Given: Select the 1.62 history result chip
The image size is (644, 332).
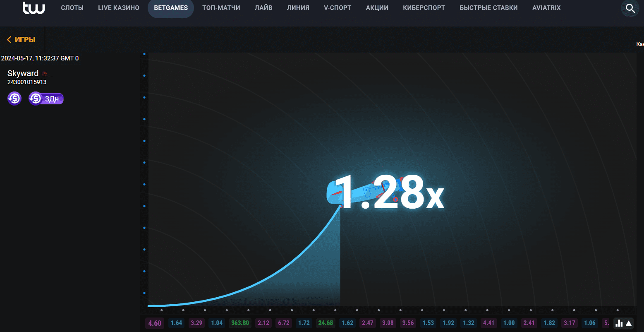Looking at the screenshot, I should 347,323.
